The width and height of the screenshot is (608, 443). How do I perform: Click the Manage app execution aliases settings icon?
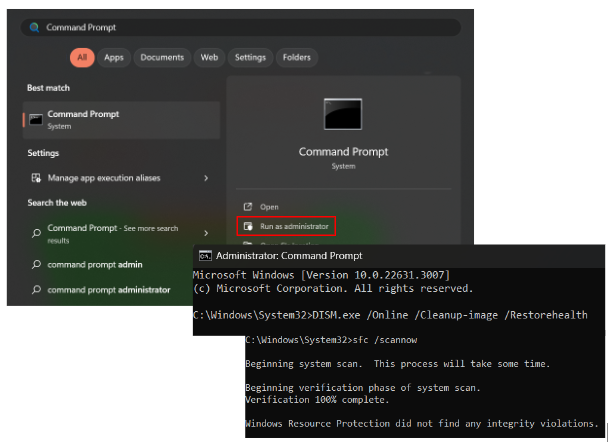pos(36,178)
